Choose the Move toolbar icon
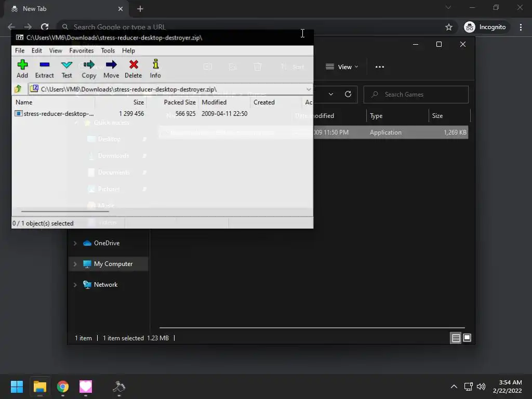 [x=111, y=69]
